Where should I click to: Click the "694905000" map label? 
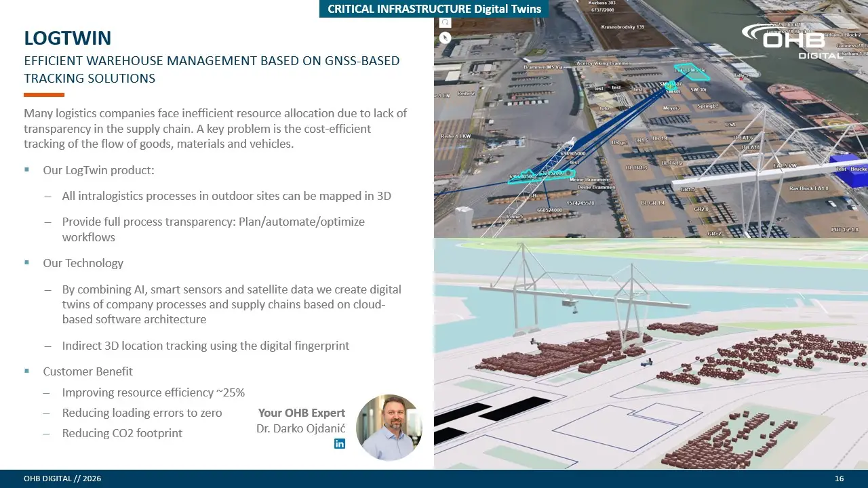point(573,154)
